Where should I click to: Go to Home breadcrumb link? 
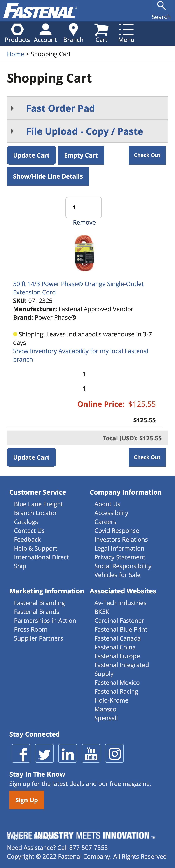[16, 54]
